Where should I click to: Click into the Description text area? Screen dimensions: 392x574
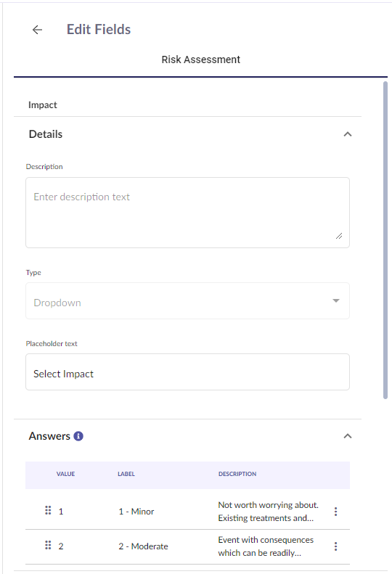(187, 213)
